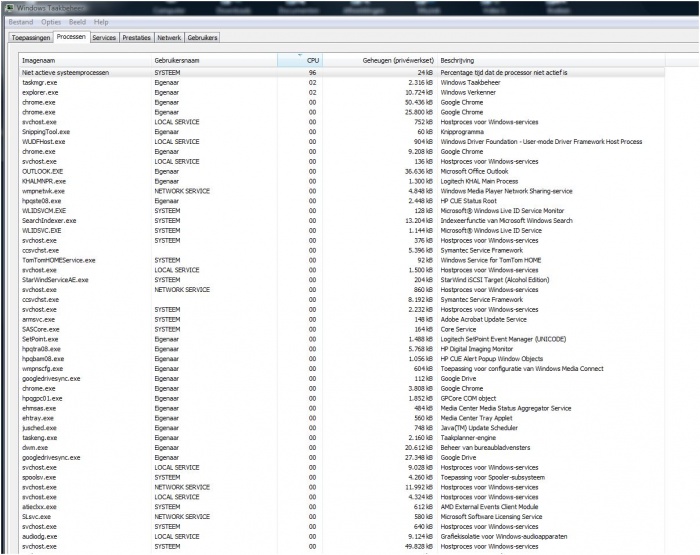Select the hpqgpc01.exe process

coord(342,398)
